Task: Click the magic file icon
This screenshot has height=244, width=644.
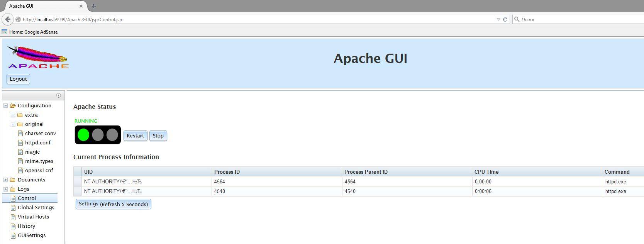Action: (20, 152)
